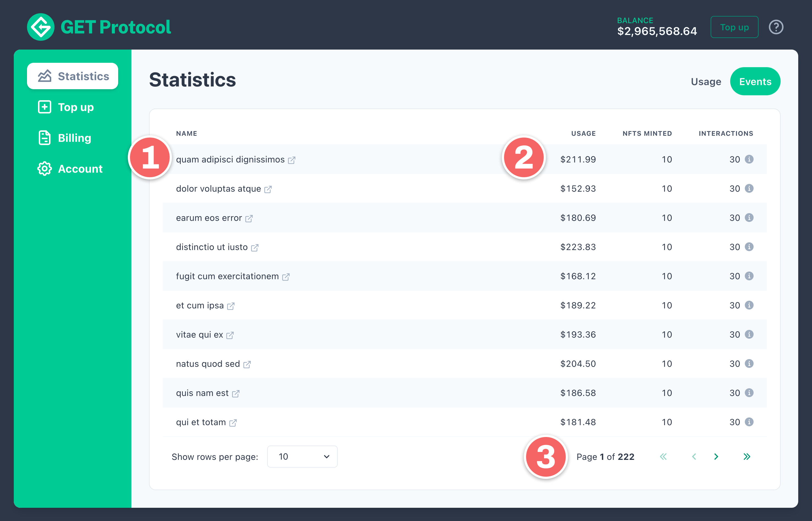Click info icon on fugit cum exercitationem row
Screen dimensions: 812x521
click(x=749, y=276)
